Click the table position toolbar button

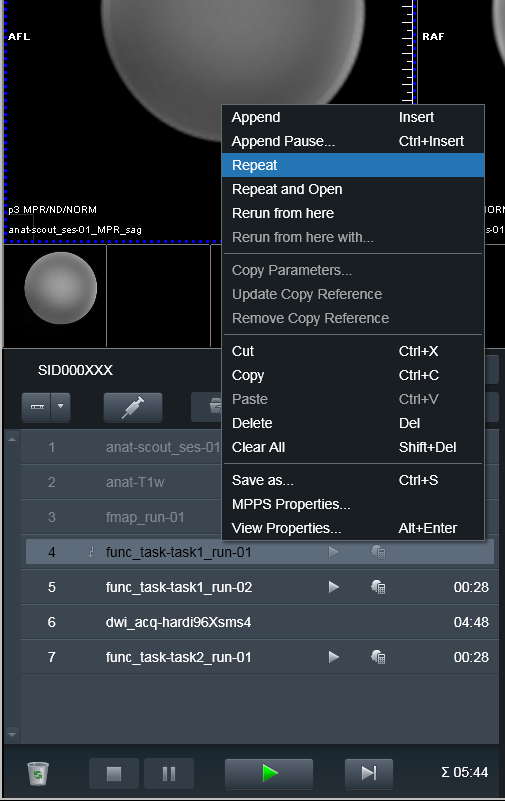[x=36, y=407]
